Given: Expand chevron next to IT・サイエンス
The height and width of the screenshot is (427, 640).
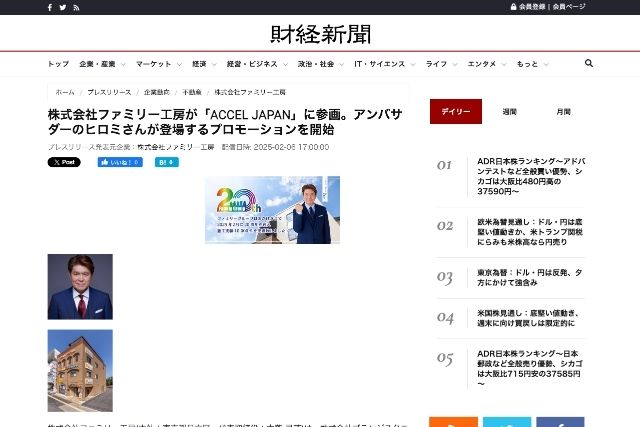Looking at the screenshot, I should coord(413,64).
